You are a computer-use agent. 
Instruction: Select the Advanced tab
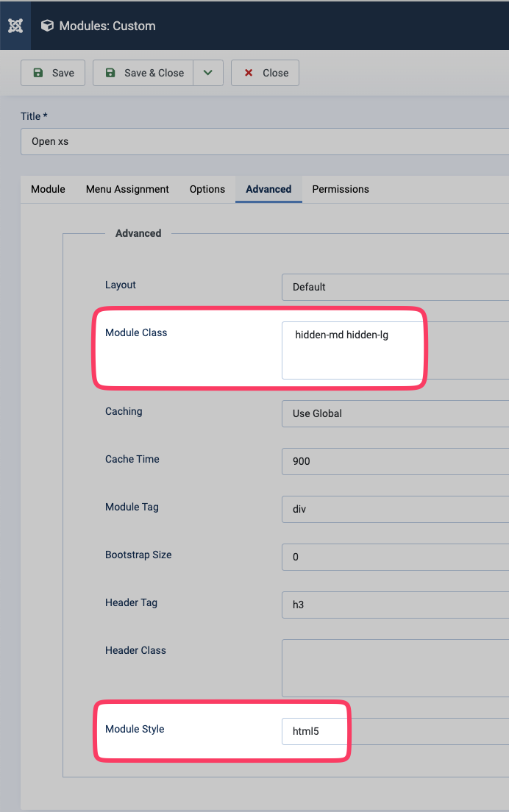tap(268, 189)
